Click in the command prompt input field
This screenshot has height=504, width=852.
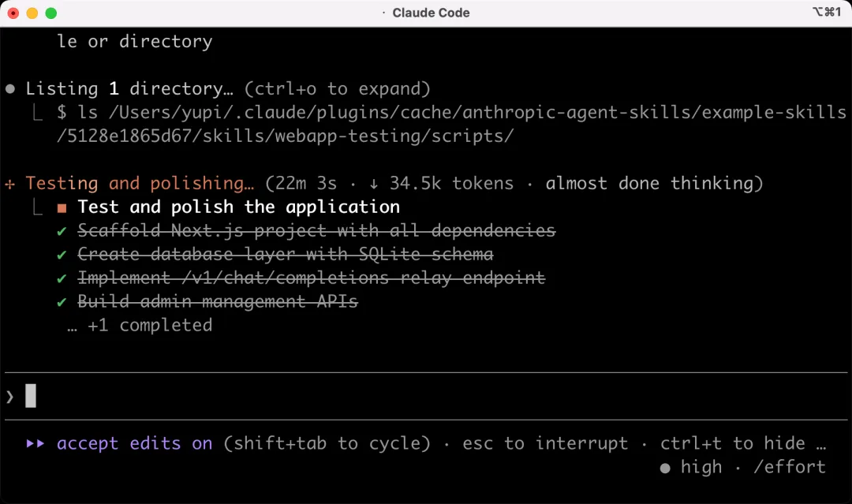(x=426, y=396)
